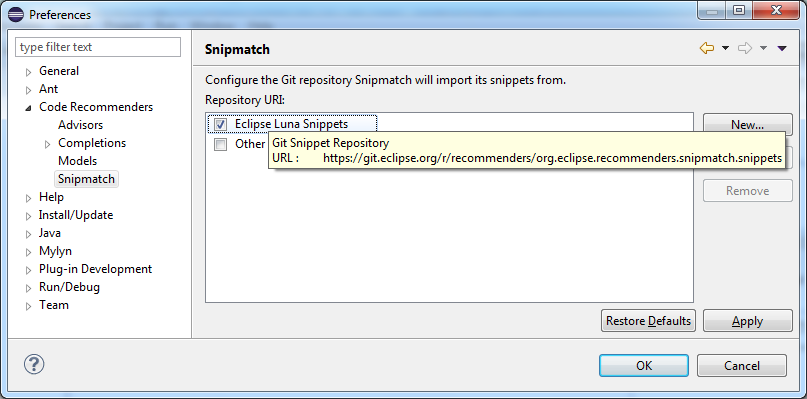Click the Restore Defaults button
This screenshot has width=807, height=399.
(x=648, y=321)
